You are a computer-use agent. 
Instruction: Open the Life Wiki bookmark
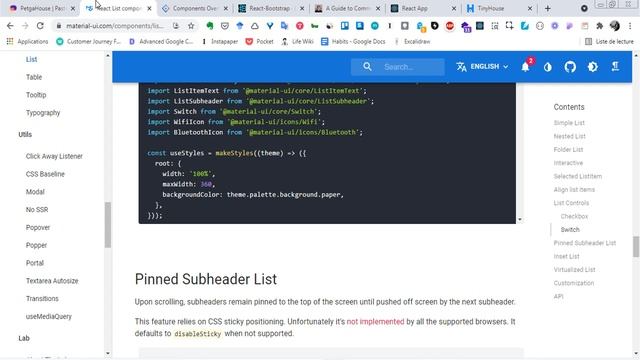coord(297,41)
